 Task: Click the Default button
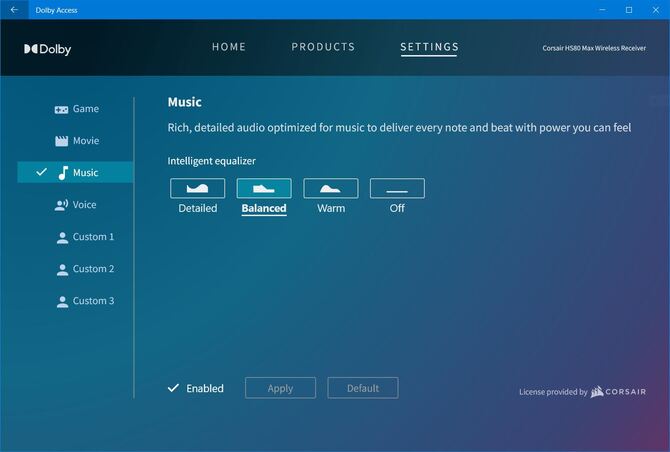363,388
